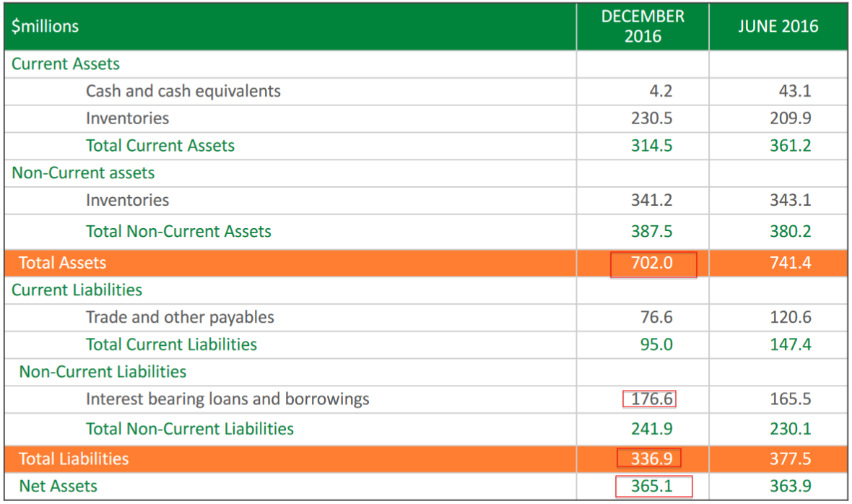Viewport: 852px width, 504px height.
Task: Click the $millions header cell
Action: click(x=45, y=27)
